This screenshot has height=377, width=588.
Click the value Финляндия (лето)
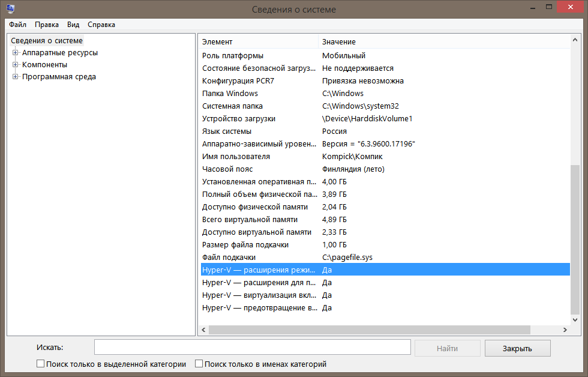pyautogui.click(x=353, y=169)
